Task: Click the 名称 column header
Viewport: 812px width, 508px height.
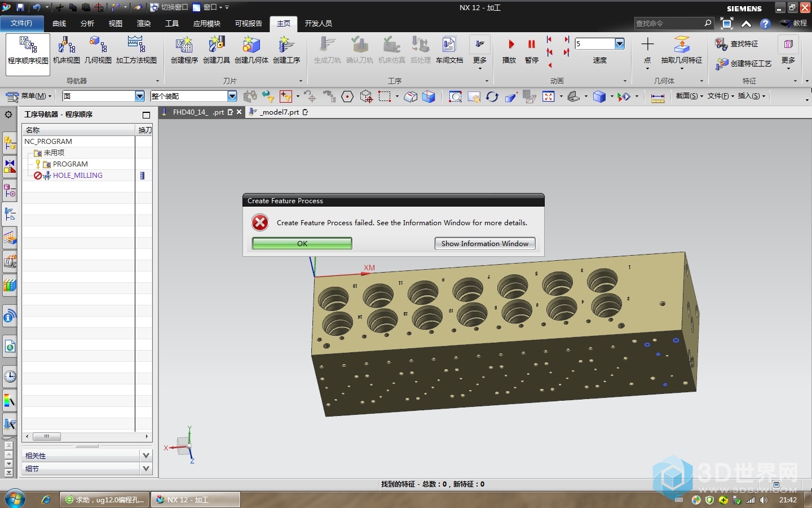Action: click(x=79, y=130)
